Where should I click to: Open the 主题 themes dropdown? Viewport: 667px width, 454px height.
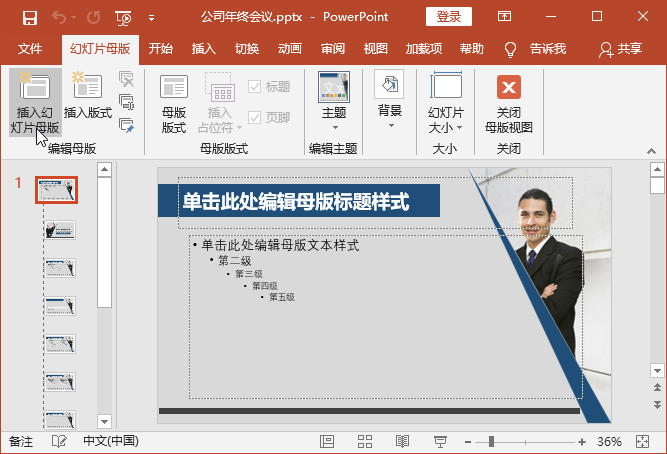334,101
